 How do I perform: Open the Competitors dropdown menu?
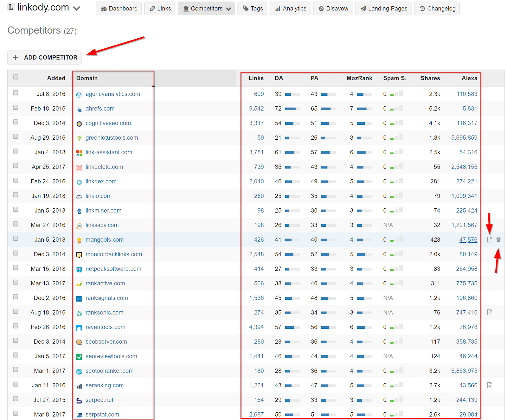click(206, 9)
